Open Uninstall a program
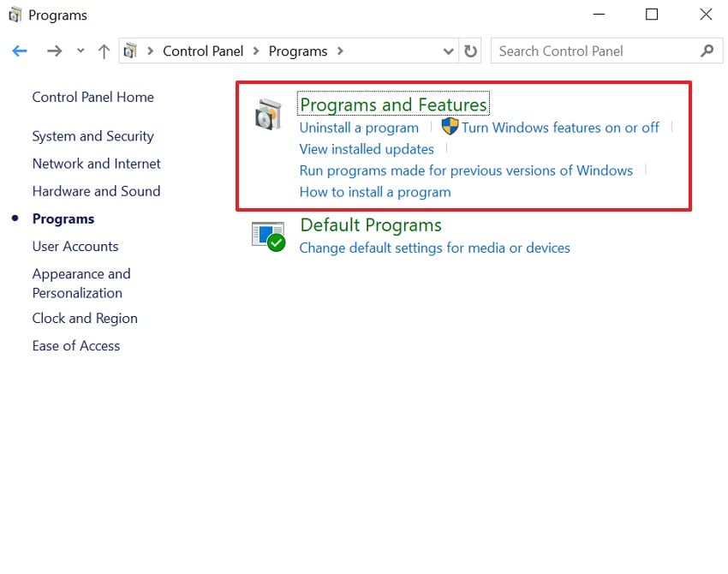The image size is (728, 574). [x=358, y=127]
